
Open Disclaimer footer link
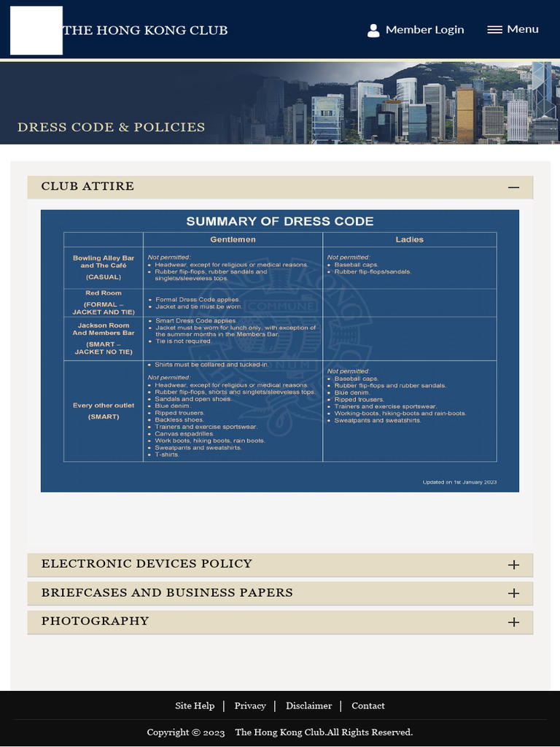tap(308, 705)
